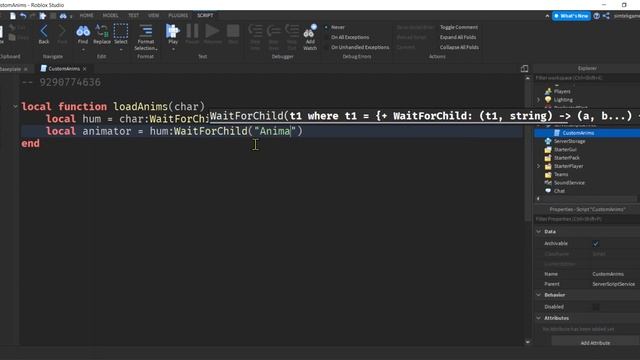Viewport: 640px width, 360px height.
Task: Click the script editor split/pop-out icon
Action: [524, 69]
